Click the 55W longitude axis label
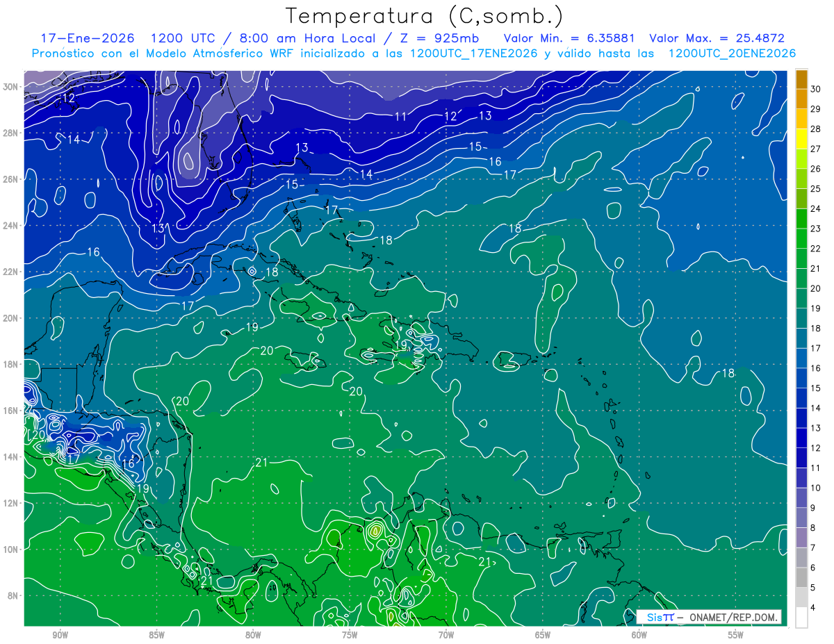This screenshot has height=644, width=834. pyautogui.click(x=736, y=635)
